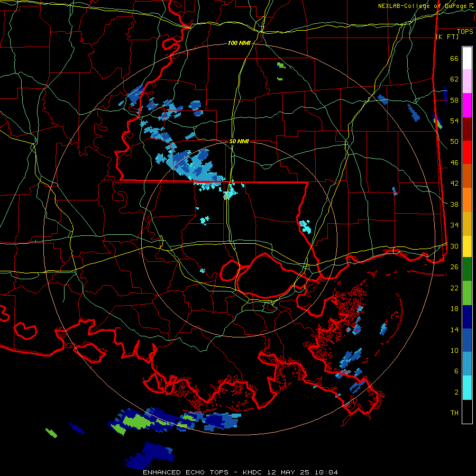
Task: Click the yellow legend swatch
Action: (467, 246)
